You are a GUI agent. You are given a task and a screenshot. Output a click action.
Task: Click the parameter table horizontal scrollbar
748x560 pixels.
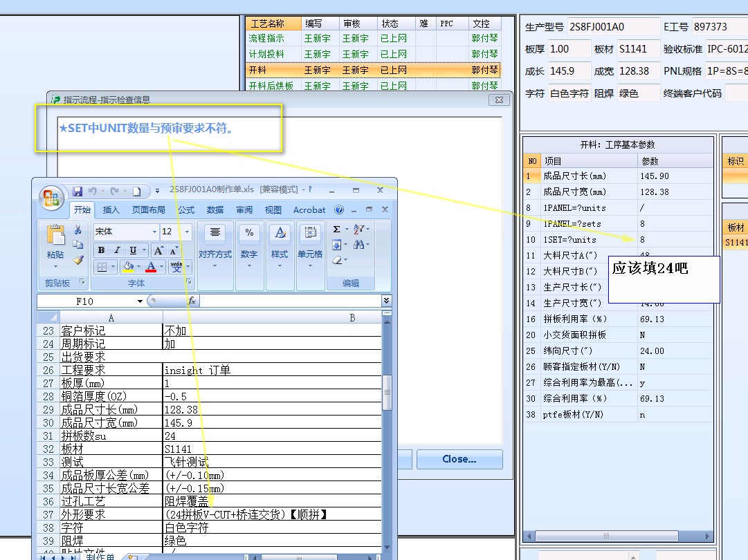pos(606,536)
